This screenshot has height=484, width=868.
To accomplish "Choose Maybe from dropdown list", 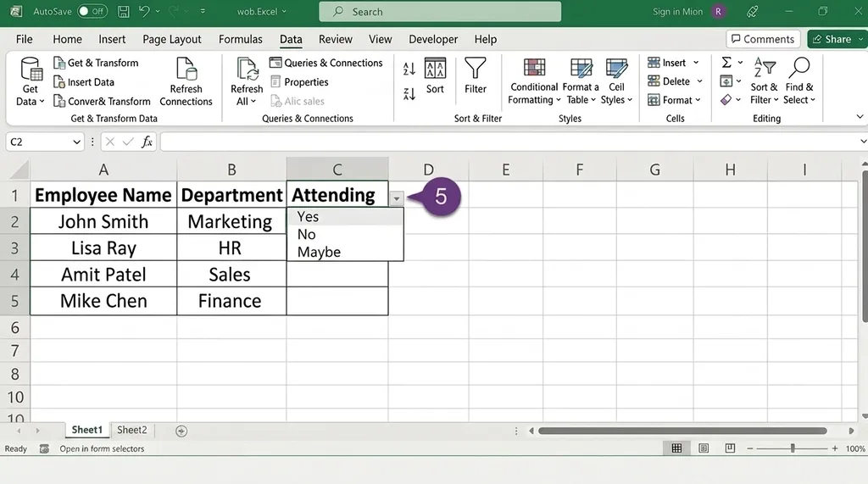I will [x=345, y=252].
